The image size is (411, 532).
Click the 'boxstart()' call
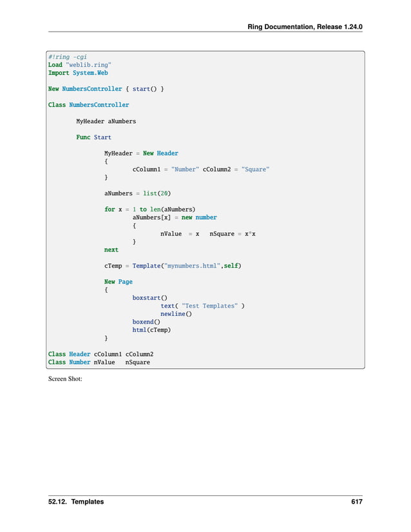(x=149, y=298)
